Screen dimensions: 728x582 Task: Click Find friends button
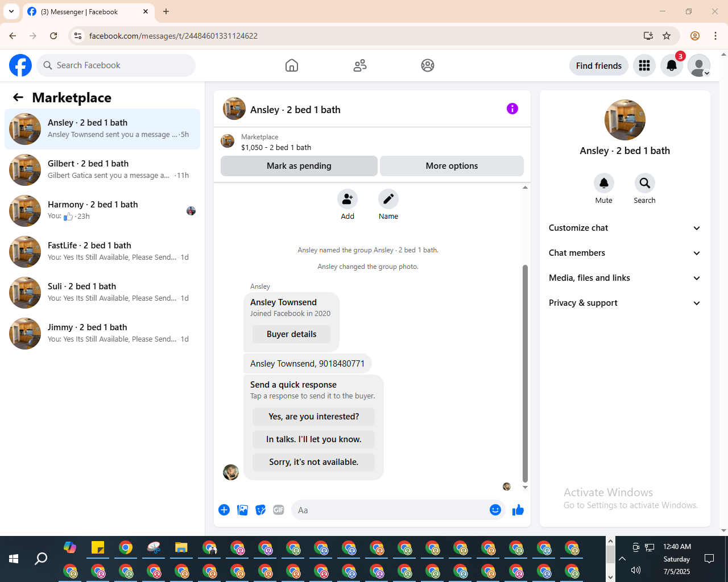[x=599, y=65]
